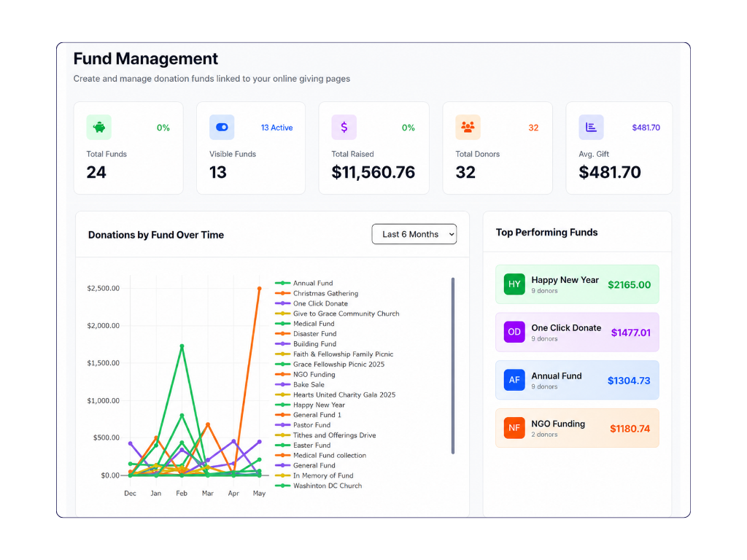Image resolution: width=747 pixels, height=560 pixels.
Task: Click the purple dollar sign Total Raised icon
Action: tap(344, 127)
